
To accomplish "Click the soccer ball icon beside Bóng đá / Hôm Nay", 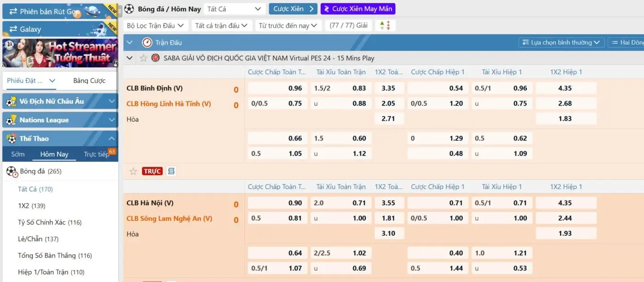I will (x=129, y=9).
